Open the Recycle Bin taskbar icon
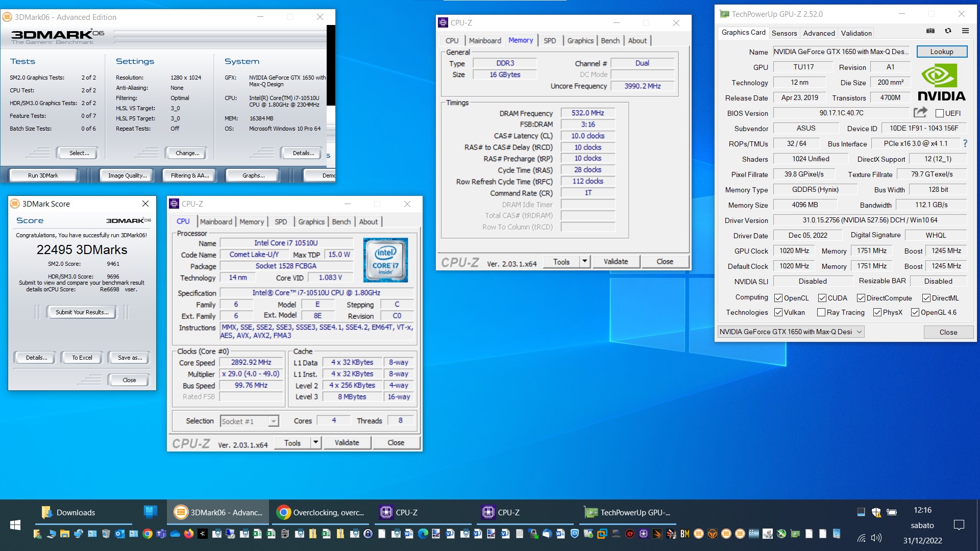980x551 pixels. [106, 534]
